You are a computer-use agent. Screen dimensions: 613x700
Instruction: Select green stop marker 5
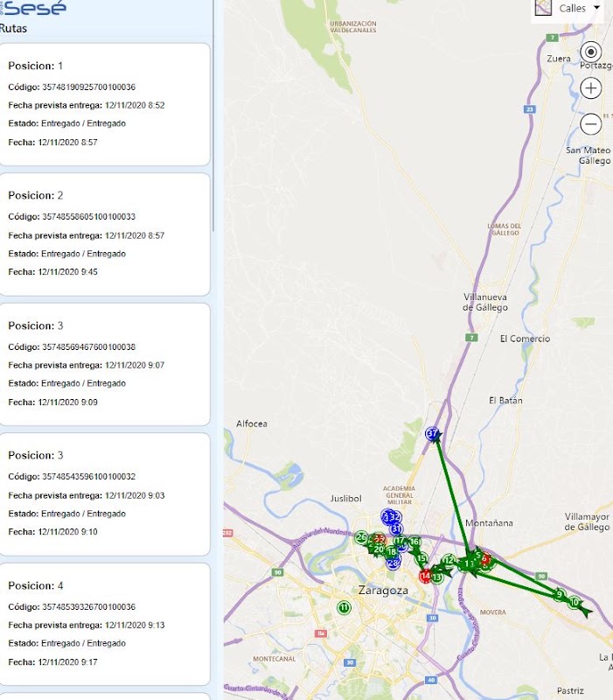[x=477, y=556]
